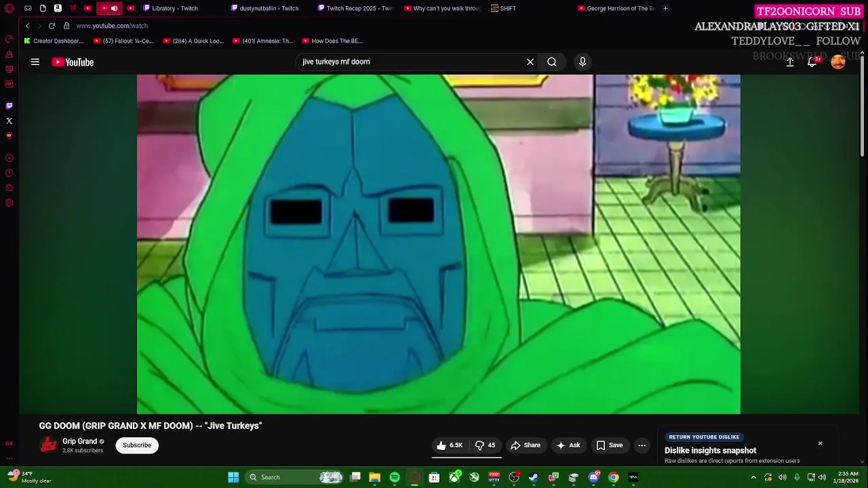Image resolution: width=868 pixels, height=488 pixels.
Task: Open Steam from the taskbar
Action: pyautogui.click(x=534, y=477)
